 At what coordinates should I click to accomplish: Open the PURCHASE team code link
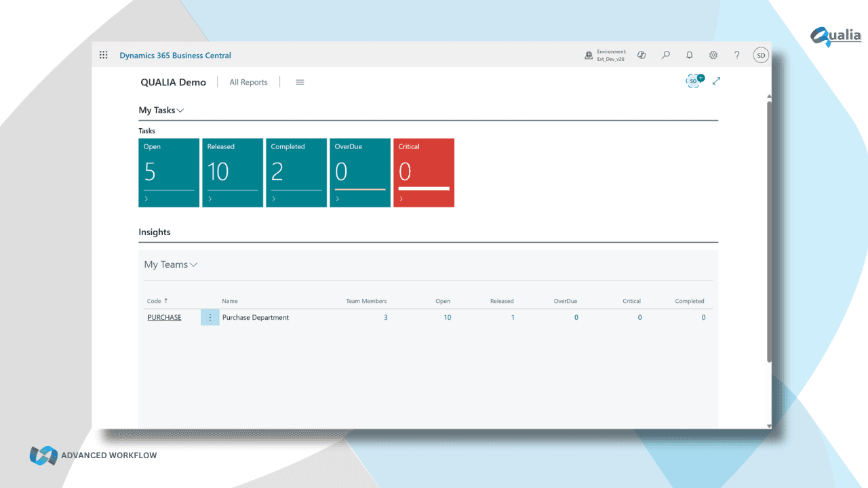pyautogui.click(x=164, y=317)
